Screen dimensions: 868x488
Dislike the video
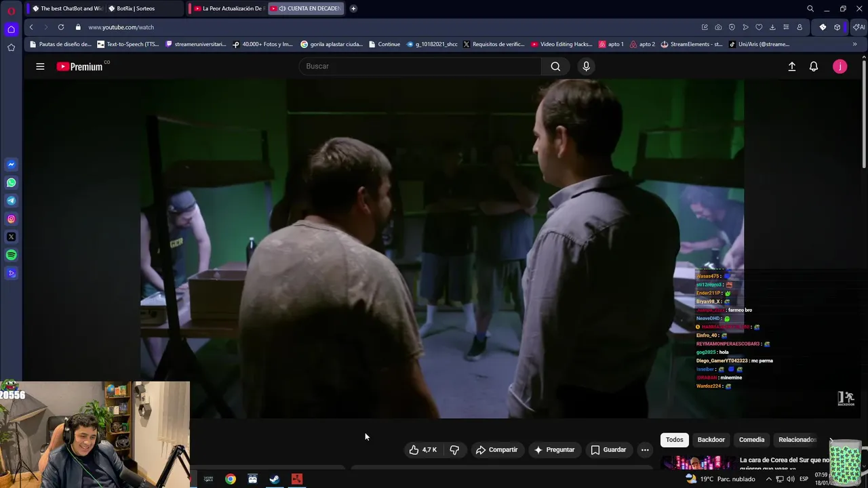click(x=454, y=450)
